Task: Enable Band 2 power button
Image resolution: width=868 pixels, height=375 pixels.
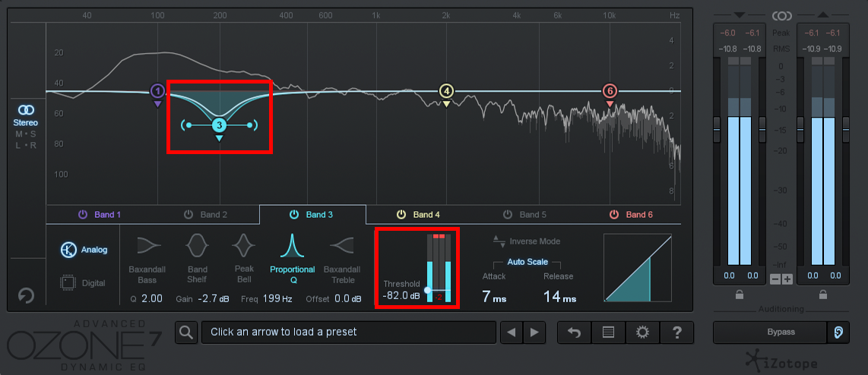Action: click(188, 215)
